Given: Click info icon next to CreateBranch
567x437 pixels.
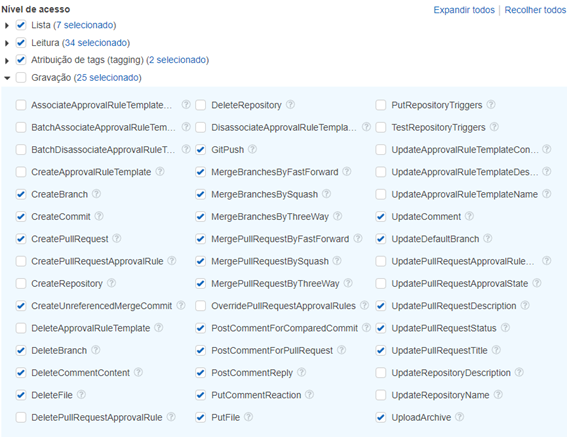Looking at the screenshot, I should [96, 194].
